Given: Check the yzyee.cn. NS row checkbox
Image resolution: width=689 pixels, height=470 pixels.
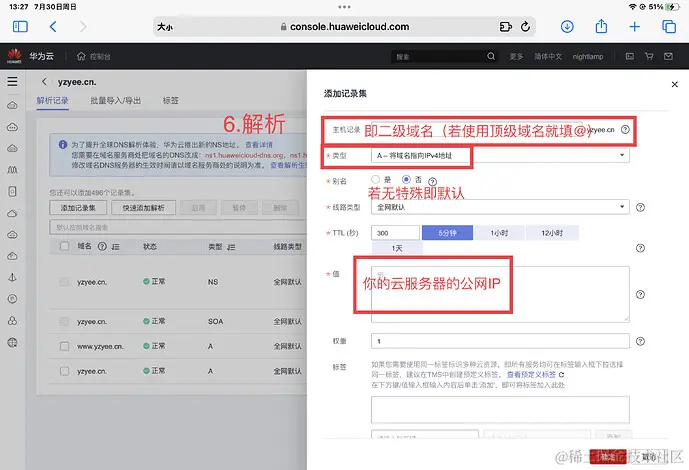Looking at the screenshot, I should tap(65, 282).
